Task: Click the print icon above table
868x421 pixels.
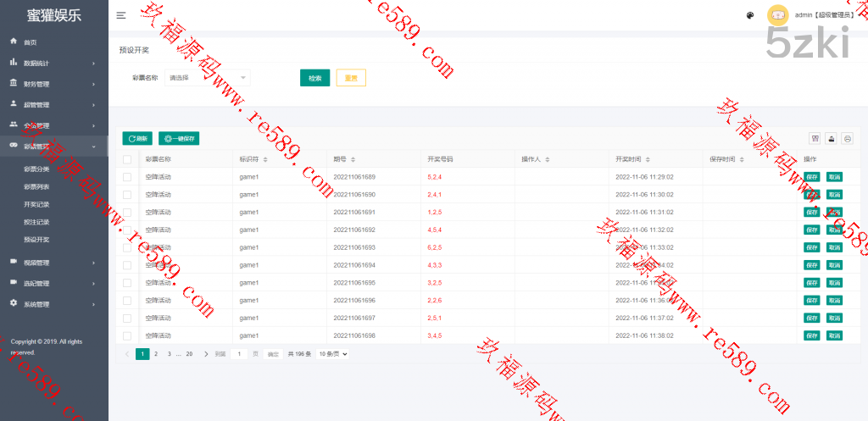Action: 847,138
